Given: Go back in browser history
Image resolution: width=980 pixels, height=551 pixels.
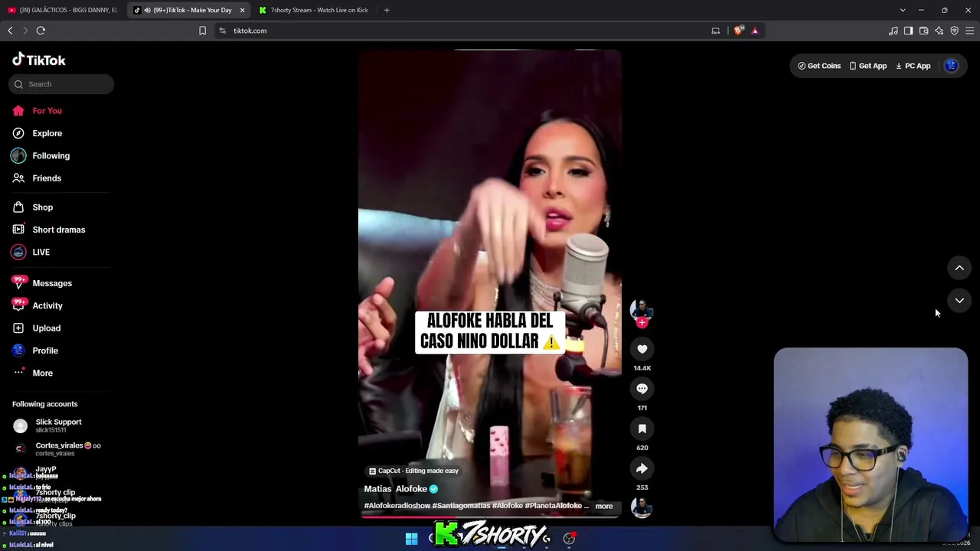Looking at the screenshot, I should point(10,31).
